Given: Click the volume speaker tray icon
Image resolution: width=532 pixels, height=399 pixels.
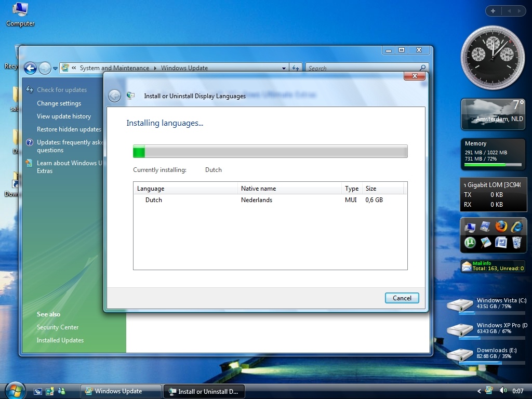Looking at the screenshot, I should pyautogui.click(x=503, y=391).
